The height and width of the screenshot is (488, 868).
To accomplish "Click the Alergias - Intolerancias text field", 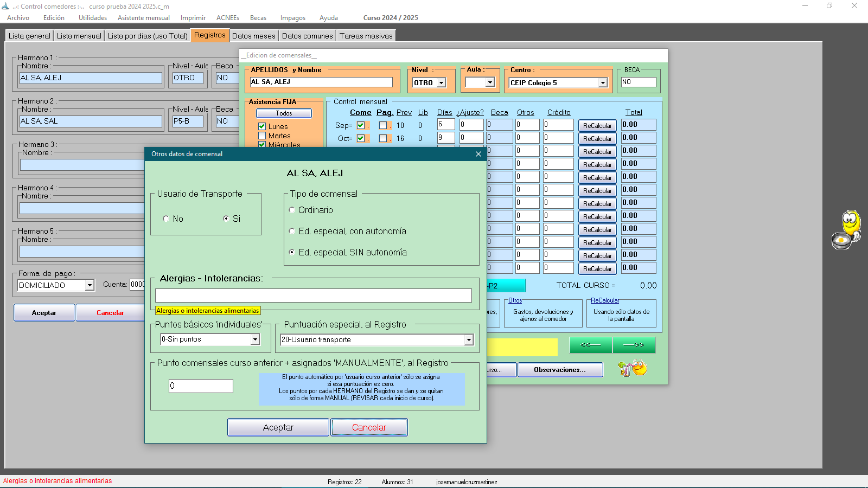I will click(314, 296).
